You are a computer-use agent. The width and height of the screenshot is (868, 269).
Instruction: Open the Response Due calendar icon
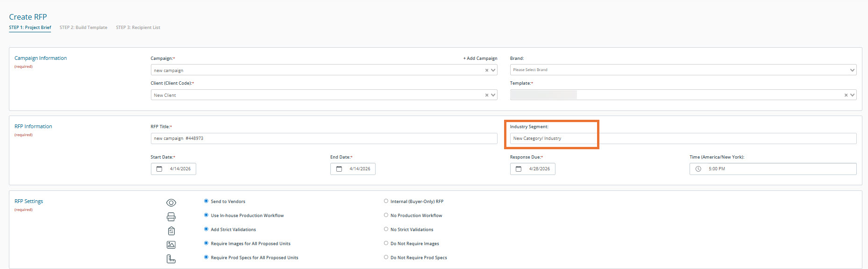pyautogui.click(x=519, y=169)
